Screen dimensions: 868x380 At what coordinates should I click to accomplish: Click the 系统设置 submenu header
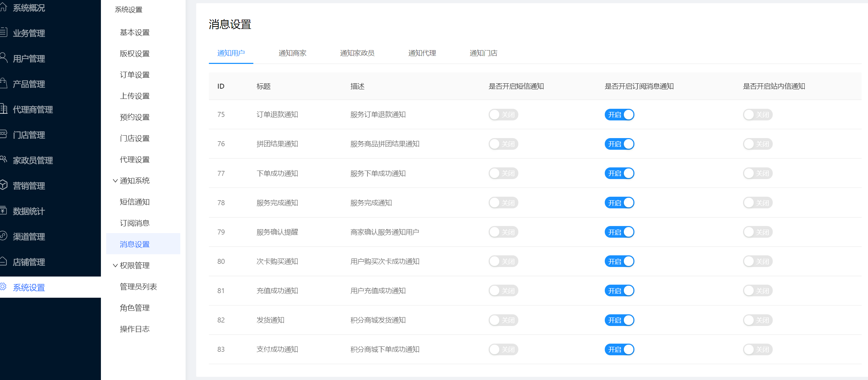coord(128,10)
